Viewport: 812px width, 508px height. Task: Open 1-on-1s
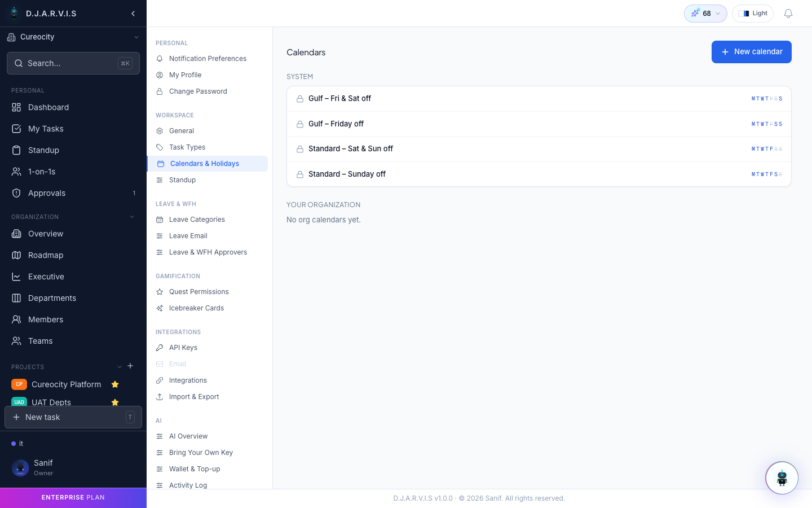(x=73, y=172)
